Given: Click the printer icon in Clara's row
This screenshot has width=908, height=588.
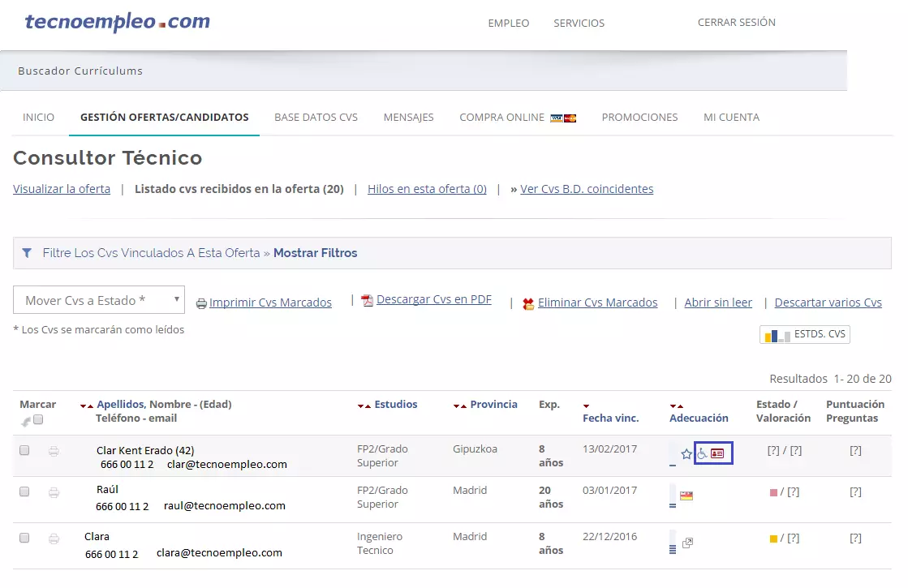Looking at the screenshot, I should [54, 538].
